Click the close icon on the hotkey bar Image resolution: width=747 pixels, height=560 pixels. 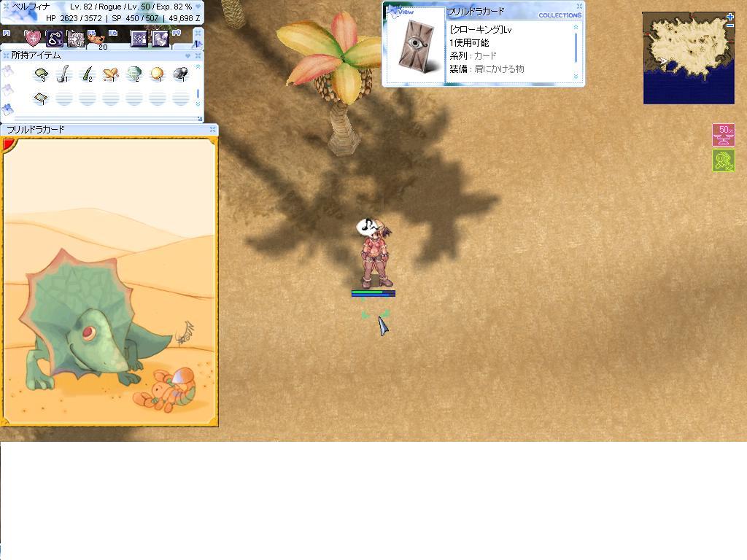click(x=198, y=33)
